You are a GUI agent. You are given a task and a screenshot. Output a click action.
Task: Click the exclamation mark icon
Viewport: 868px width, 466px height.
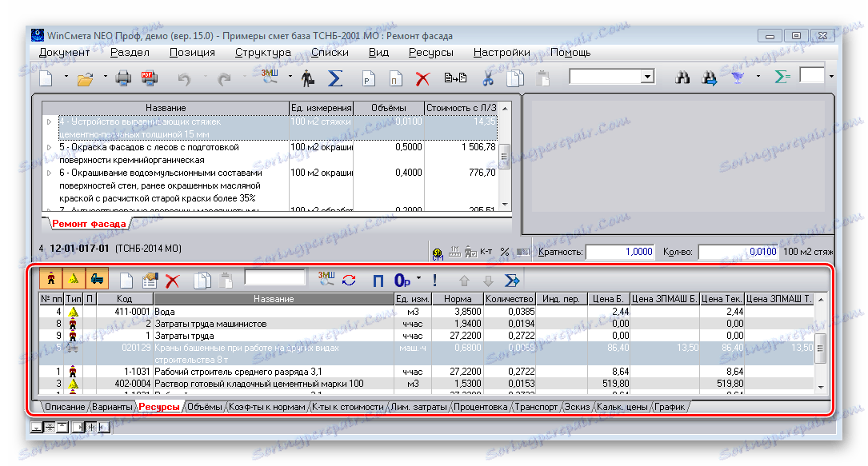pos(435,281)
